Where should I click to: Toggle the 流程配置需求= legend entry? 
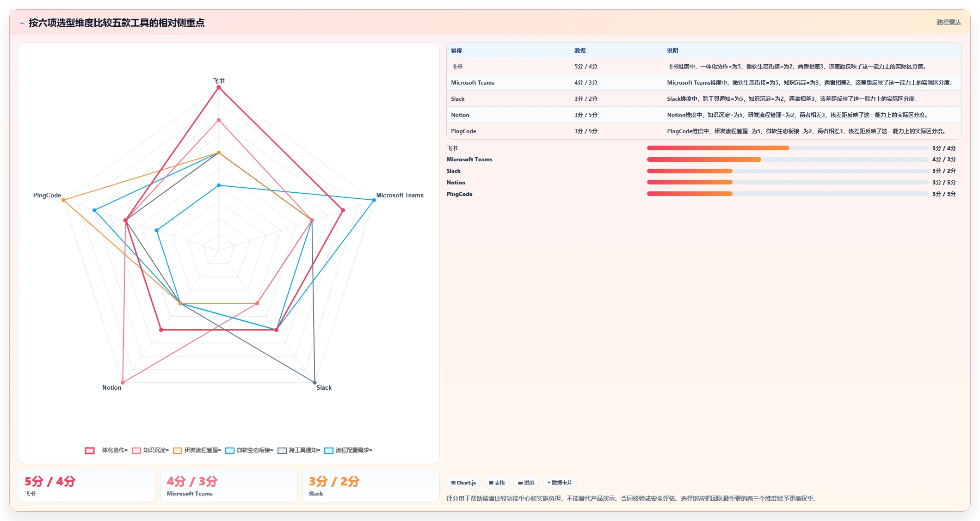pyautogui.click(x=348, y=450)
